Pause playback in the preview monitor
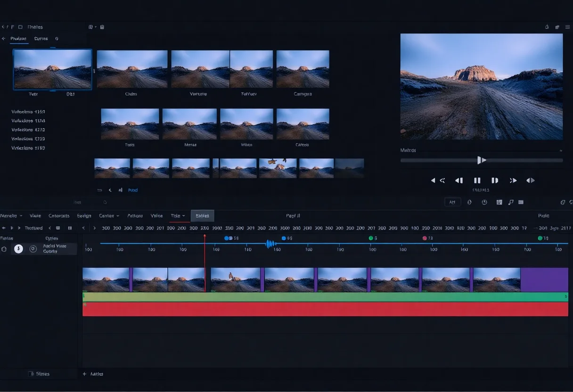This screenshot has height=392, width=573. pyautogui.click(x=477, y=180)
